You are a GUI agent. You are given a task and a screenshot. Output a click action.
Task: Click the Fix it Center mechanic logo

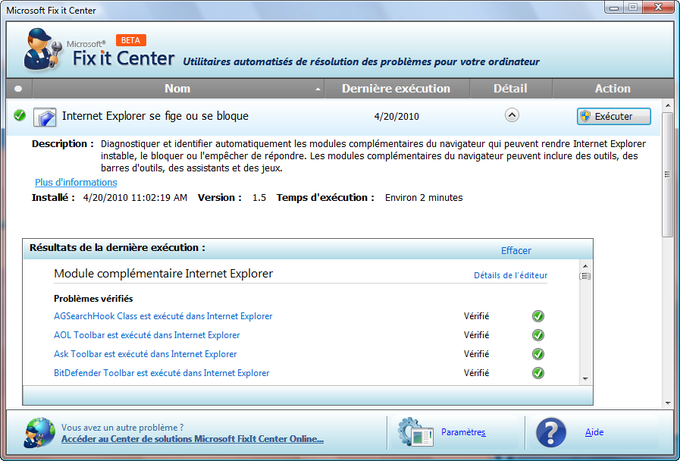[42, 49]
